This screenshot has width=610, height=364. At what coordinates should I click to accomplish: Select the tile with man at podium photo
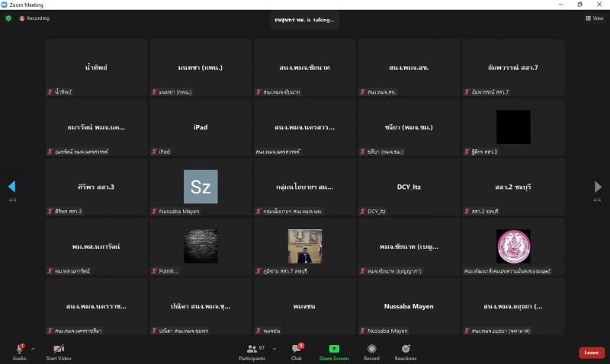305,247
